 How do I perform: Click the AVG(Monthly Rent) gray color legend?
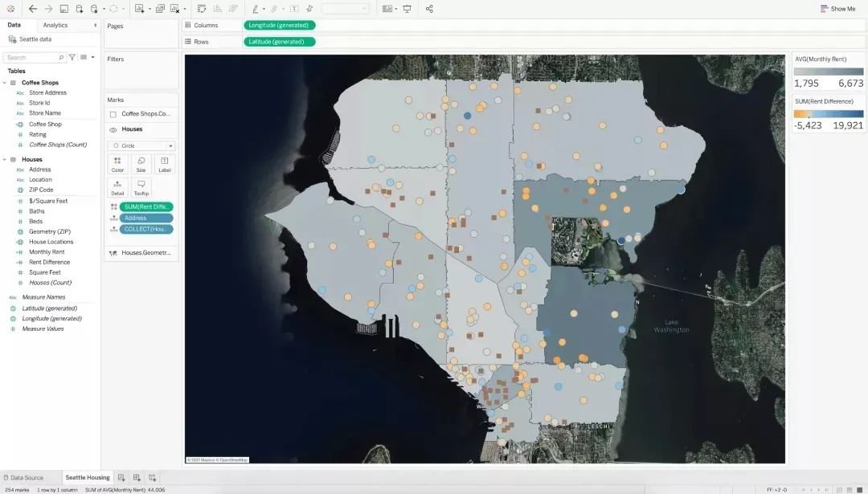point(828,71)
